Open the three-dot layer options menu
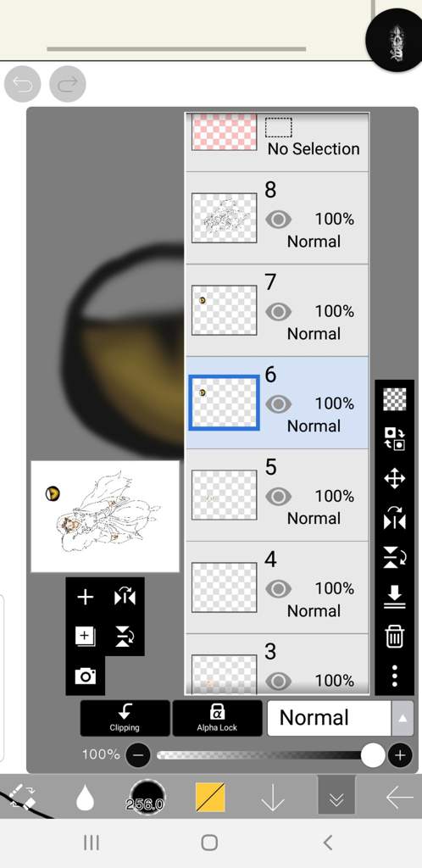Image resolution: width=422 pixels, height=868 pixels. pos(394,676)
